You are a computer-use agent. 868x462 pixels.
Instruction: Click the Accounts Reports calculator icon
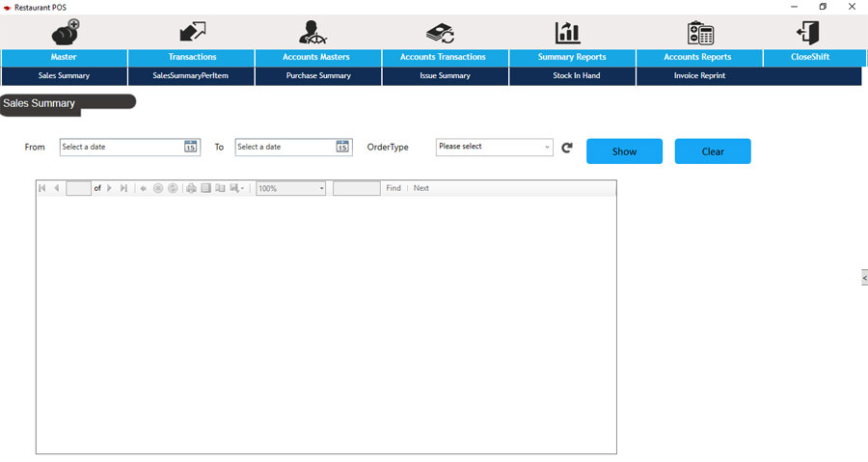coord(700,33)
